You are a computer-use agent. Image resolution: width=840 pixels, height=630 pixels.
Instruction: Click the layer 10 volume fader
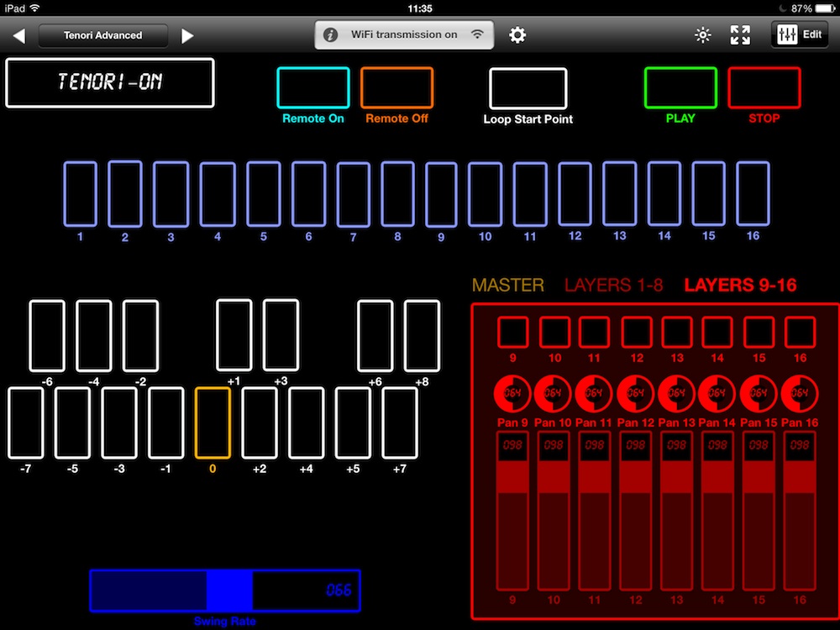coord(554,512)
